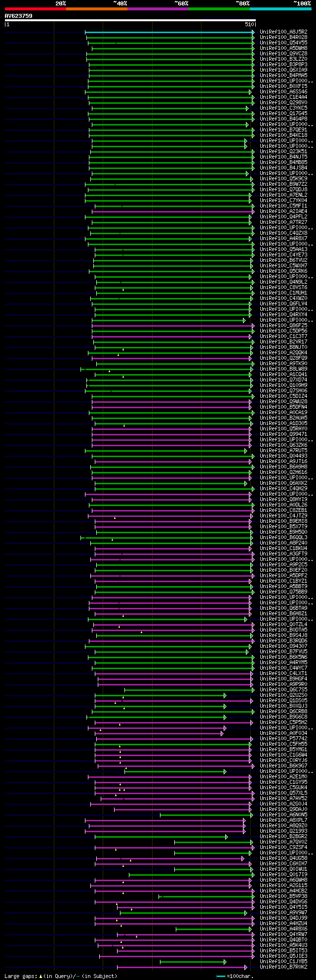This screenshot has width=316, height=980.
Task: Open the UniRef100_A9JT16 entry
Action: tap(284, 461)
